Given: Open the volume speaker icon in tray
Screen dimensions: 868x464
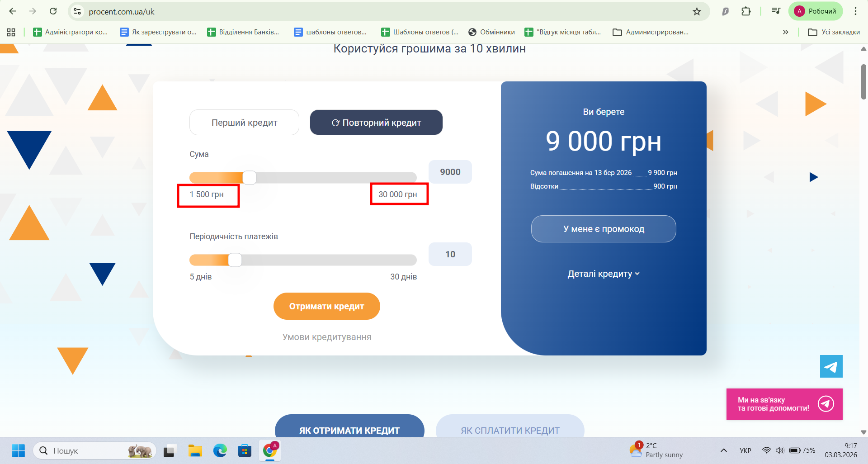Looking at the screenshot, I should (779, 450).
